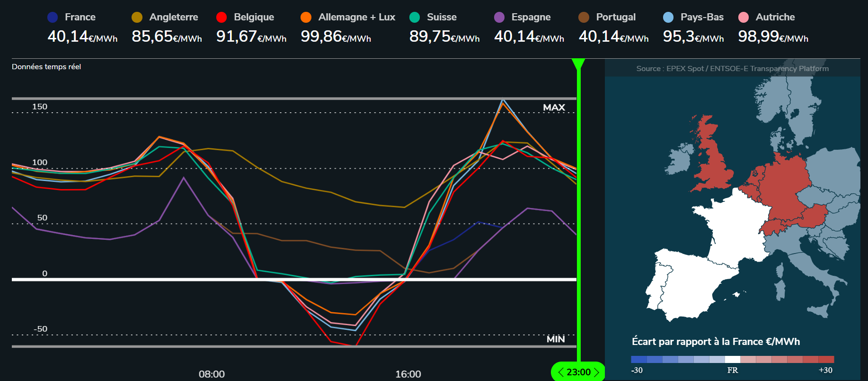Screen dimensions: 868x381
Task: Click the MAX label on chart
Action: [554, 108]
